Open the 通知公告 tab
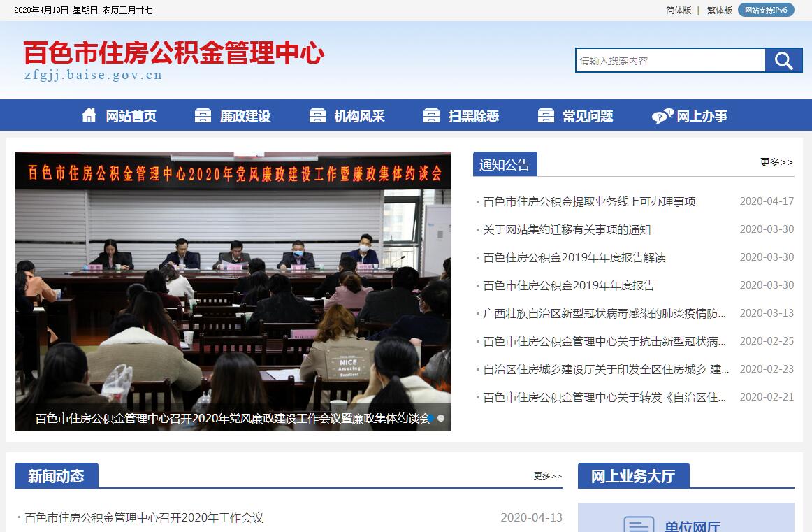The image size is (812, 532). [x=505, y=165]
